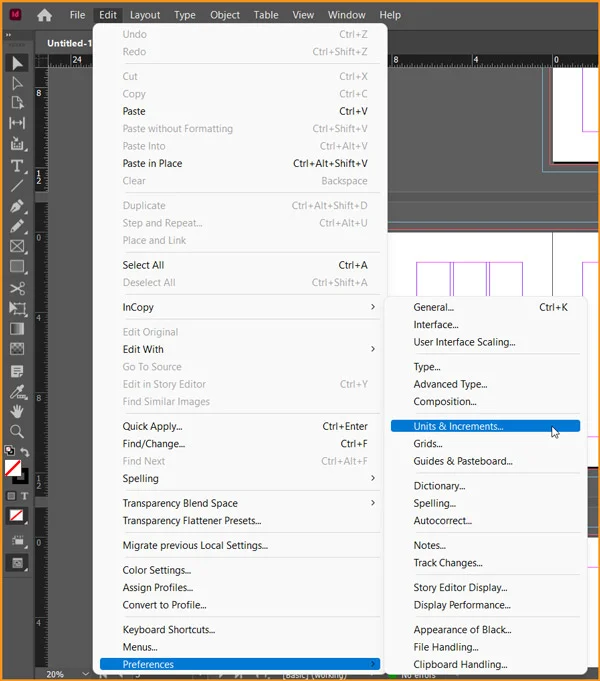Choose the Scissors tool
Image resolution: width=600 pixels, height=681 pixels.
coord(17,288)
